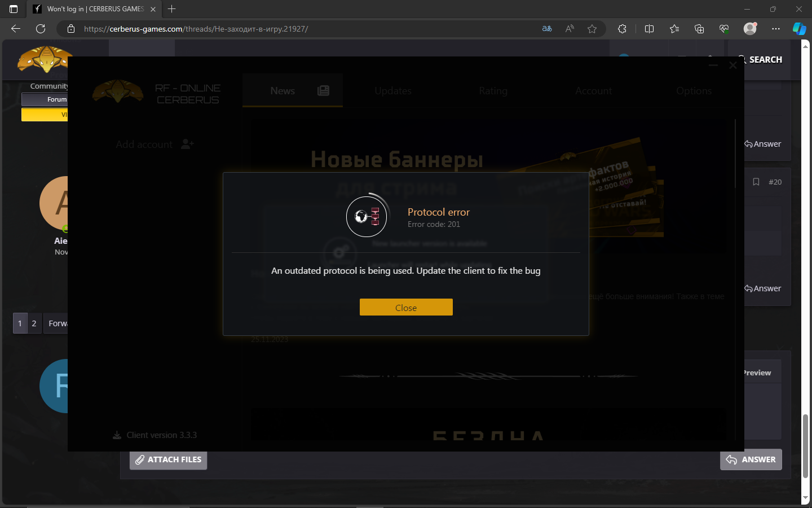Click the launcher news scrollbar
The image size is (812, 508).
coord(735,154)
